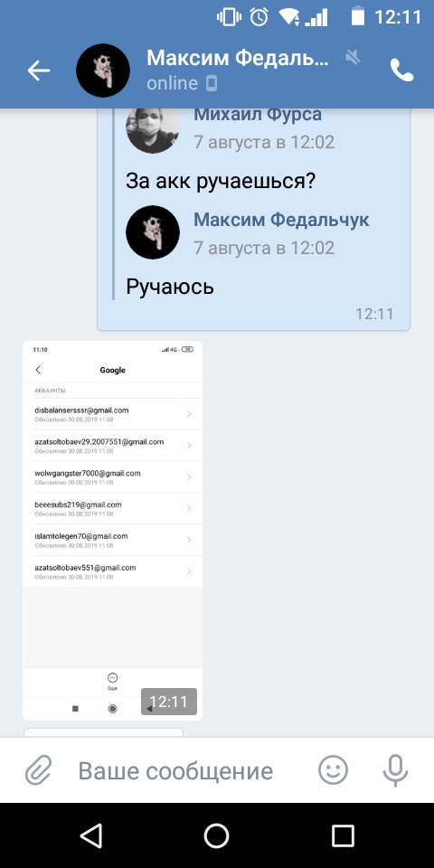This screenshot has height=868, width=434.
Task: Tap the Android back navigation triangle
Action: point(91,835)
